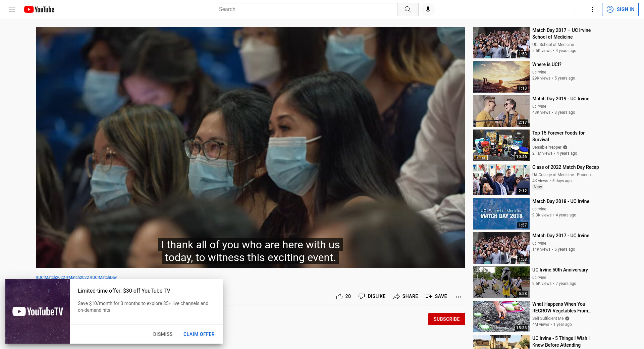Dismiss the YouTube TV offer
Screen dimensions: 644x349
pyautogui.click(x=163, y=334)
